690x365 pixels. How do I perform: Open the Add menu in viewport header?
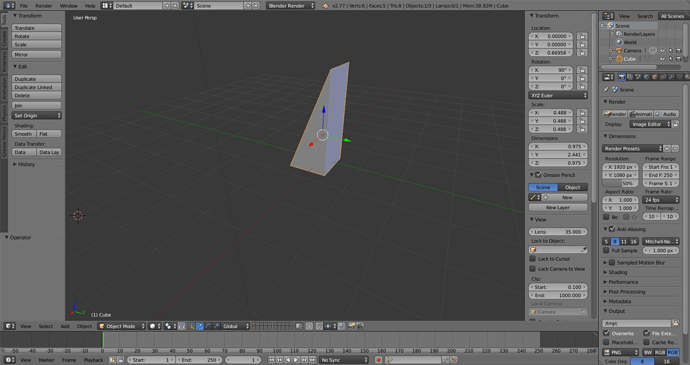tap(65, 326)
